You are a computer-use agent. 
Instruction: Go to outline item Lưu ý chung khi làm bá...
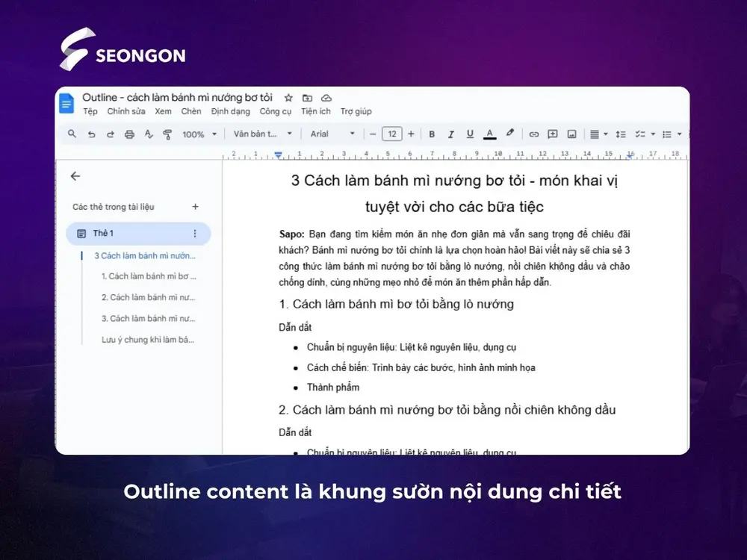tap(148, 340)
